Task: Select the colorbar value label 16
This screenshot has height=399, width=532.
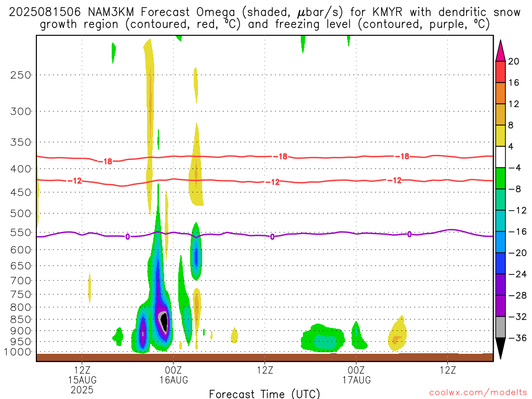Action: pyautogui.click(x=514, y=83)
